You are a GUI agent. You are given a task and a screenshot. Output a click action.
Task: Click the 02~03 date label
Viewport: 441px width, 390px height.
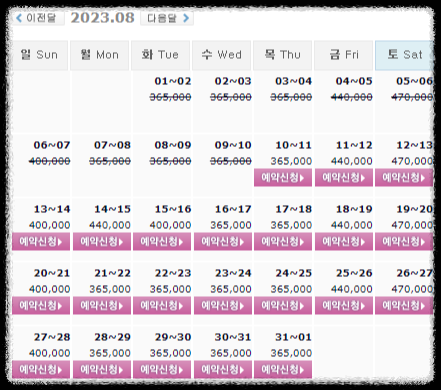[233, 81]
